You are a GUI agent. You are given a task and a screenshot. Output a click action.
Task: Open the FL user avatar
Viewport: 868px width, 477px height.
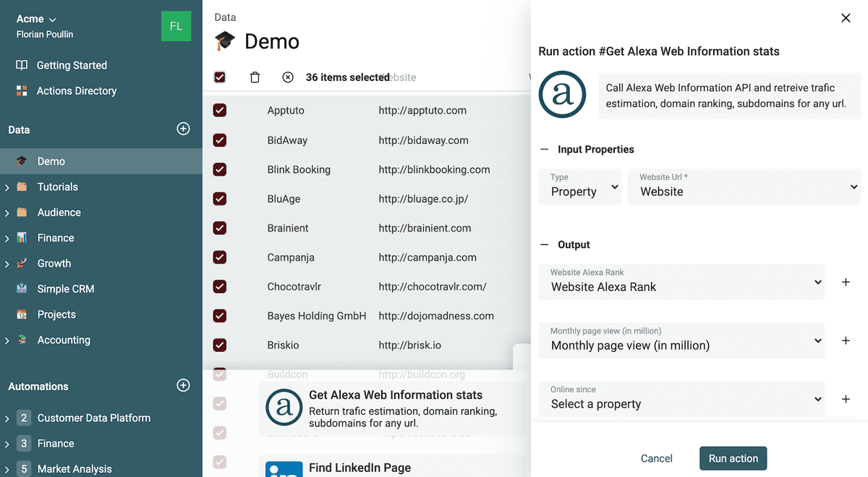[176, 26]
